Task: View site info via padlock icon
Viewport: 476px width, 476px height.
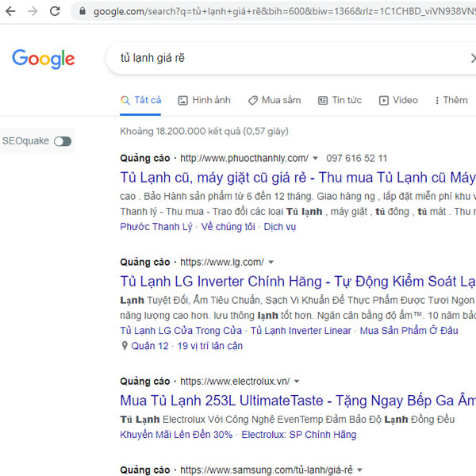Action: click(83, 11)
